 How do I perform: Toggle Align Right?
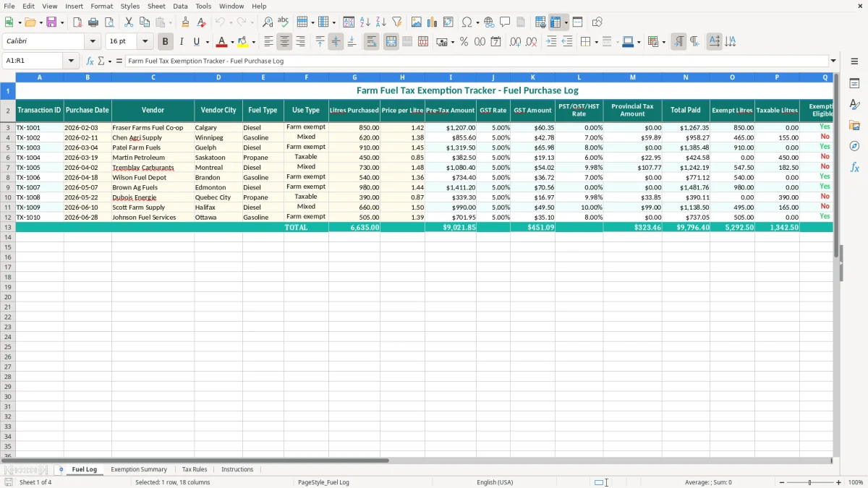(x=300, y=42)
